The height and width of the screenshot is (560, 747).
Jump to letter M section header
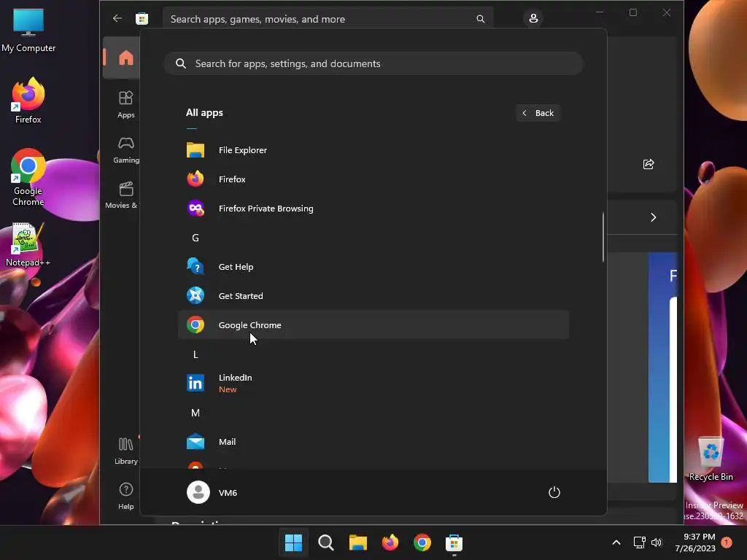[196, 413]
